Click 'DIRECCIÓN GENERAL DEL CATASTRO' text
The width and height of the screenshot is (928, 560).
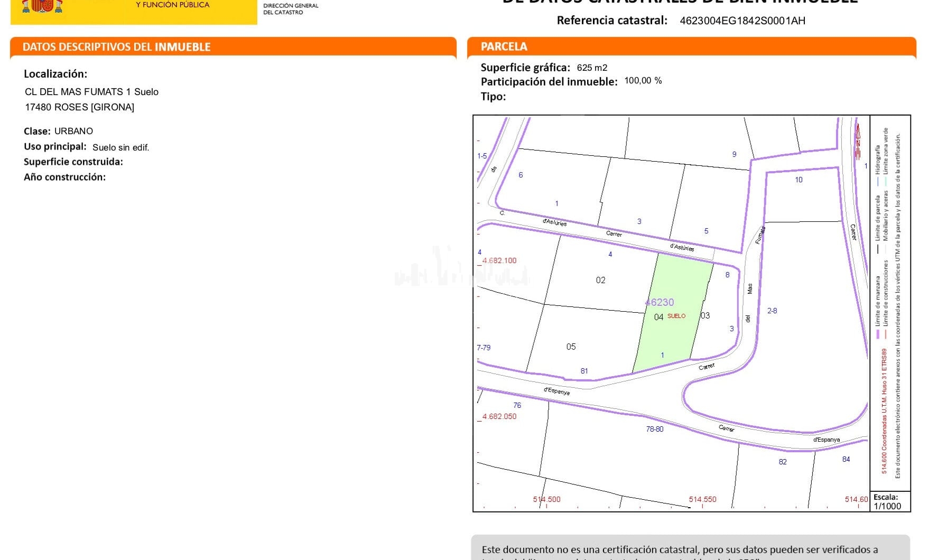tap(291, 9)
